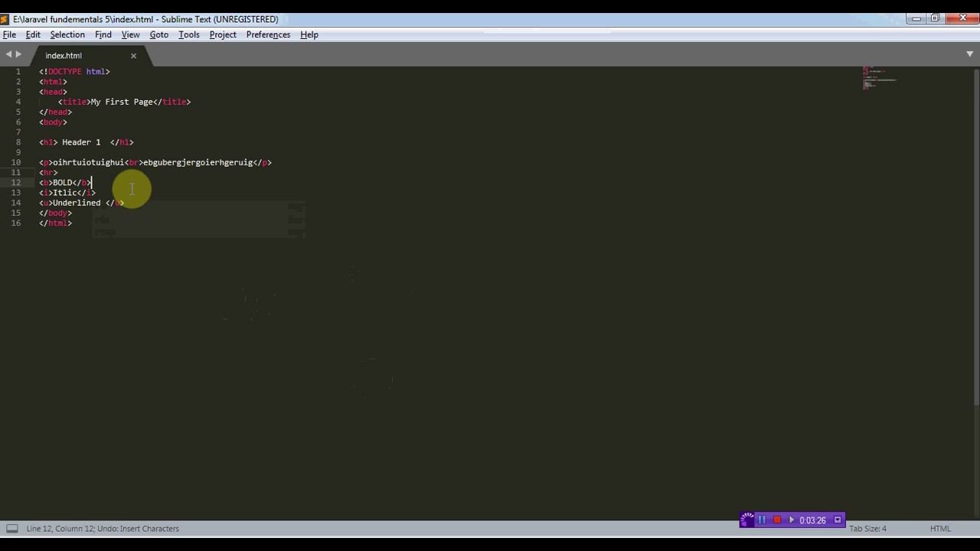Change Tab Size: 4 setting

[867, 528]
